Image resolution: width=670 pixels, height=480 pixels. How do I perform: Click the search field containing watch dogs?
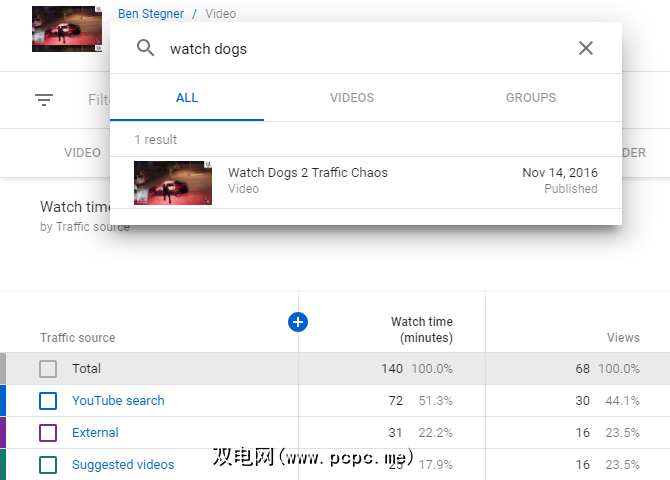coord(367,49)
